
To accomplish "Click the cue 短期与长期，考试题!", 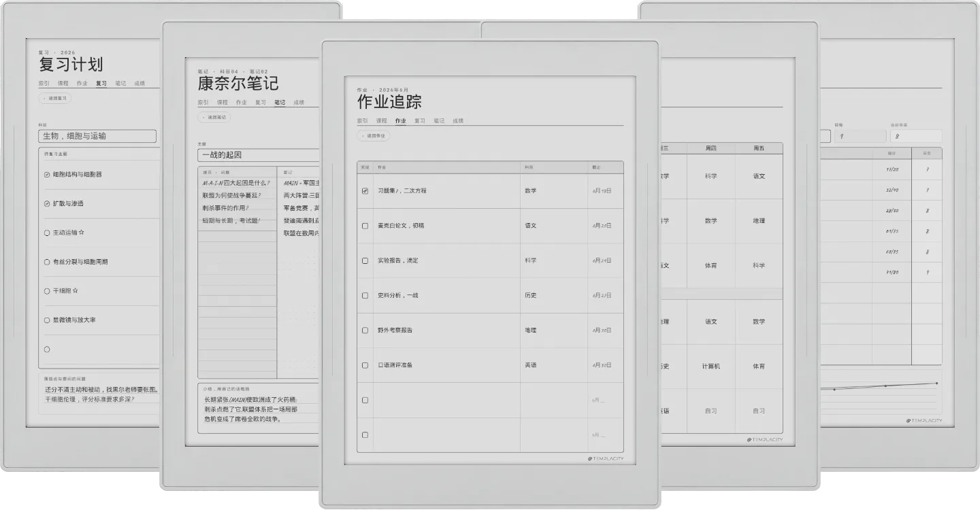I will click(x=231, y=221).
